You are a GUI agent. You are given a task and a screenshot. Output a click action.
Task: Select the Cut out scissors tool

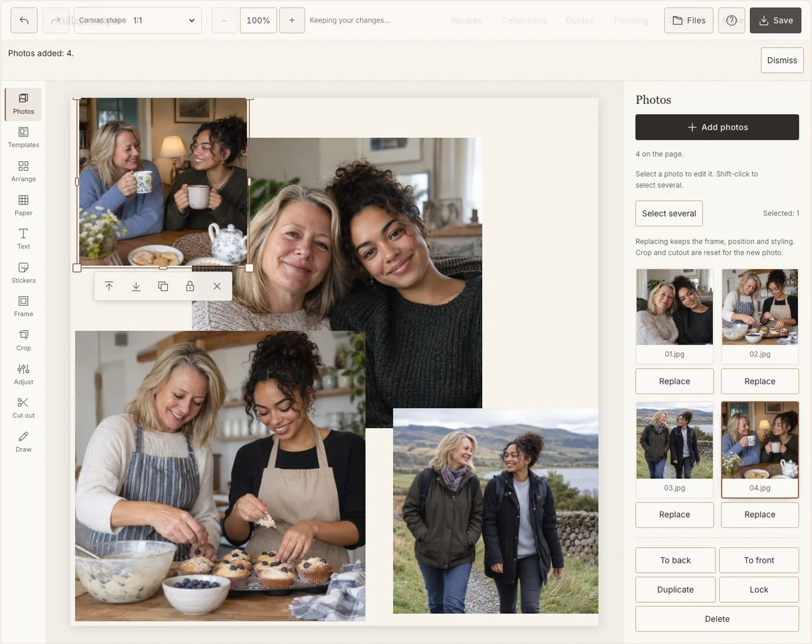point(23,409)
